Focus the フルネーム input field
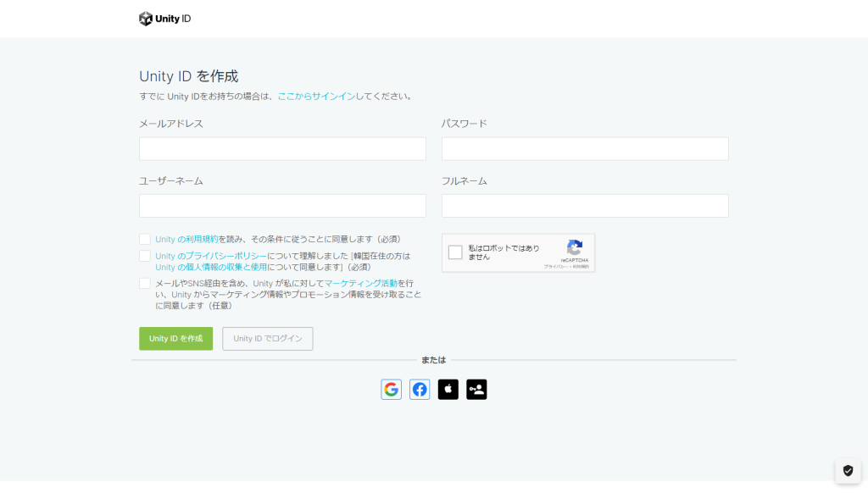This screenshot has width=868, height=493. [x=585, y=206]
